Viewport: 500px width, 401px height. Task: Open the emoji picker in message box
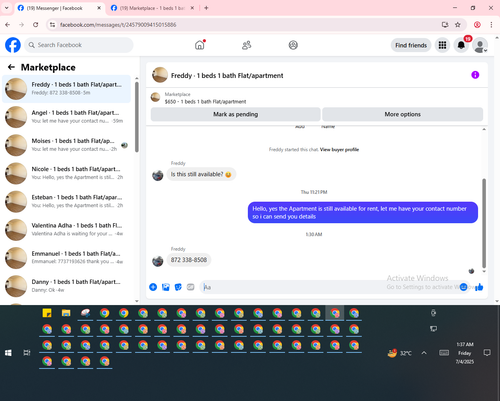coord(463,287)
